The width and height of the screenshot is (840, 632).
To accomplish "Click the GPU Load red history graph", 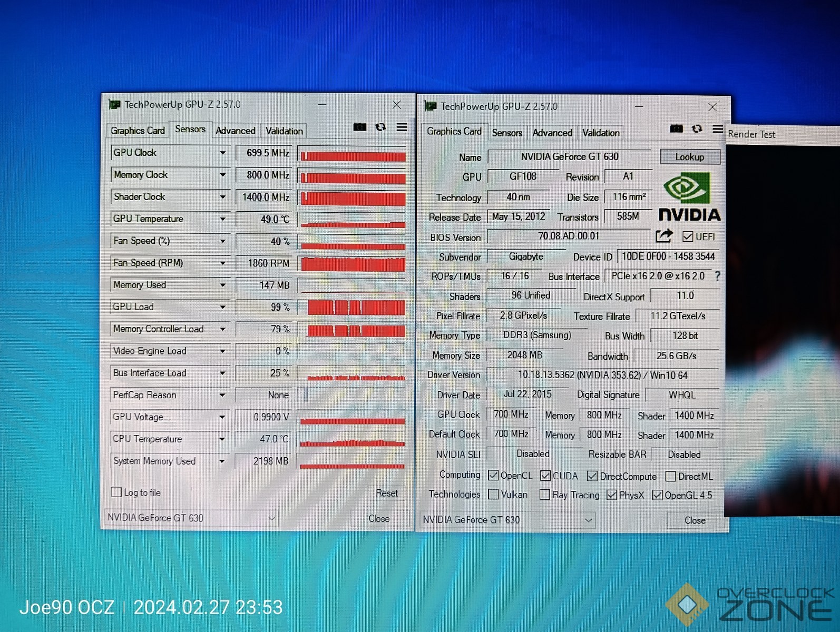I will tap(352, 307).
